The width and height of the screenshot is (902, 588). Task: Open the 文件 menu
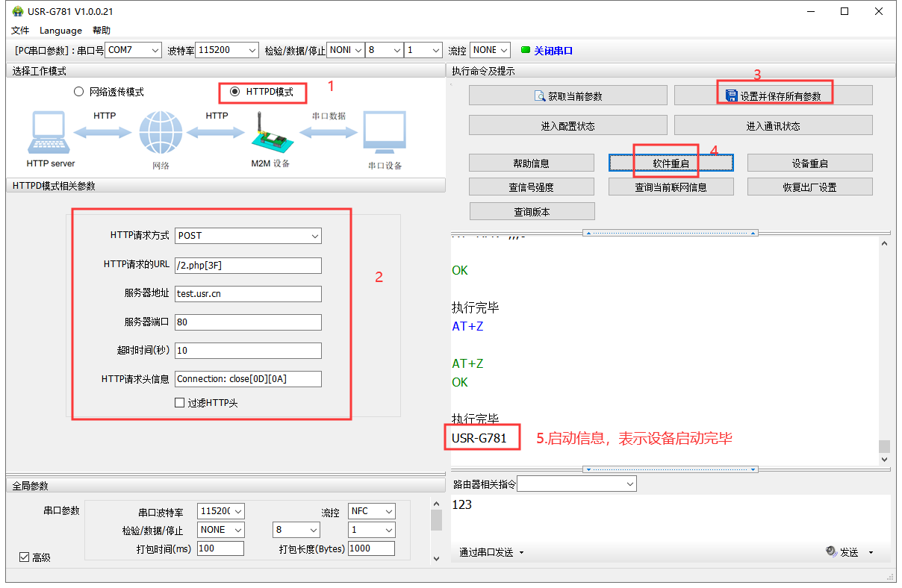click(20, 31)
